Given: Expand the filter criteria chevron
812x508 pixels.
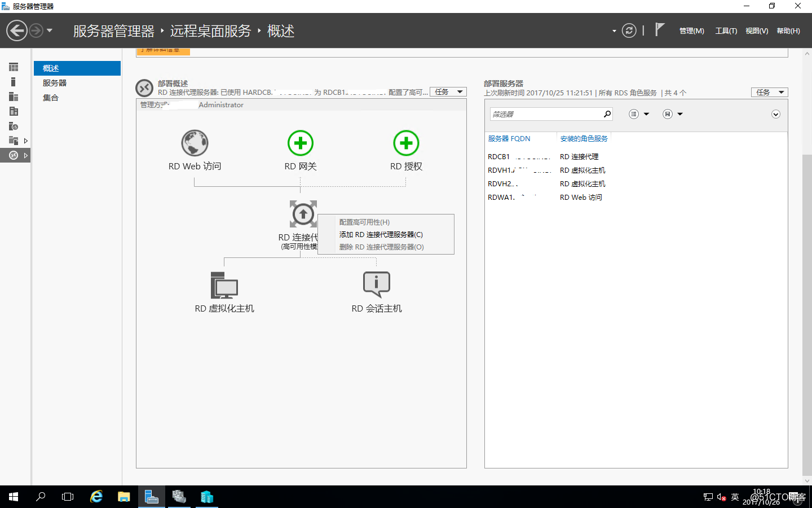Looking at the screenshot, I should 776,115.
